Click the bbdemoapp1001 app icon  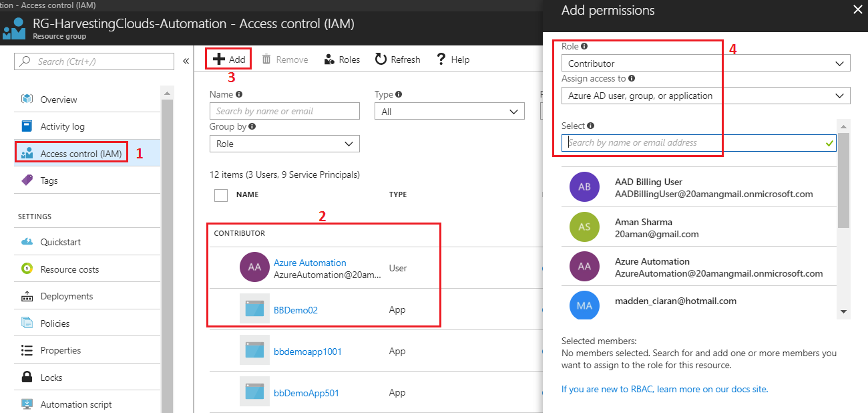tap(254, 351)
